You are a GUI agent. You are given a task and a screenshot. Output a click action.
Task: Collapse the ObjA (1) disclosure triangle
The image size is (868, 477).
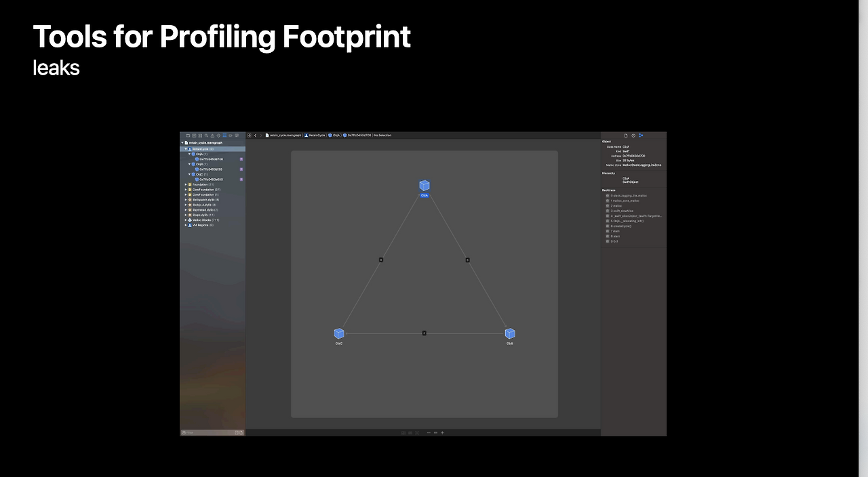click(x=189, y=154)
